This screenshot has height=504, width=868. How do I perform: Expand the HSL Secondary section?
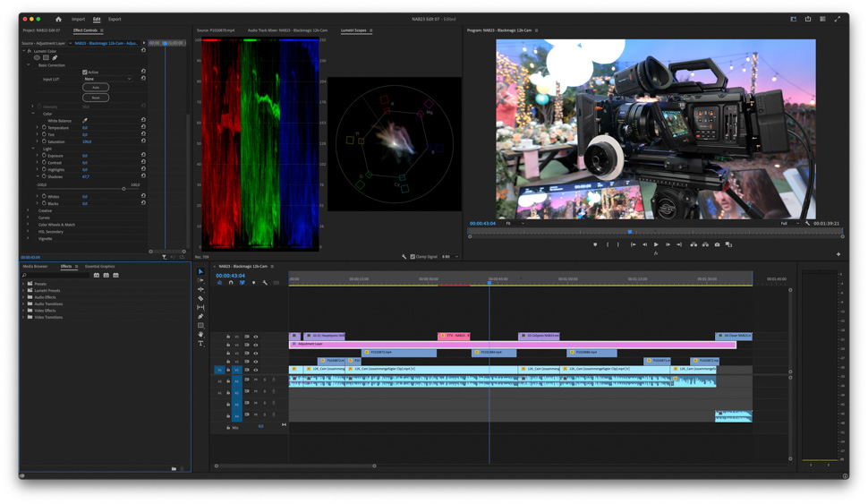pyautogui.click(x=29, y=232)
